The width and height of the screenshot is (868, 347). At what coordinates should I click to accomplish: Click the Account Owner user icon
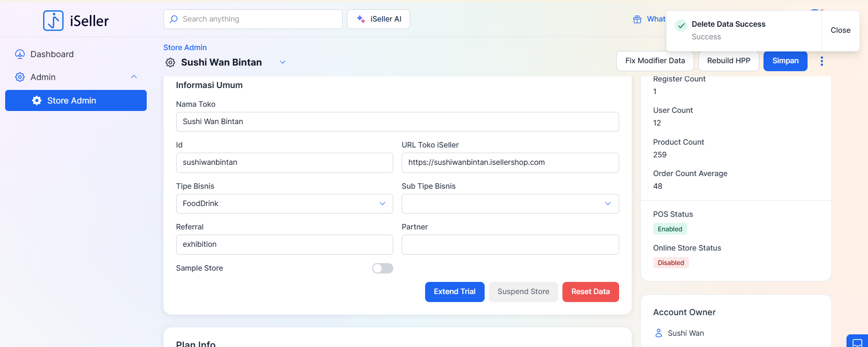658,333
